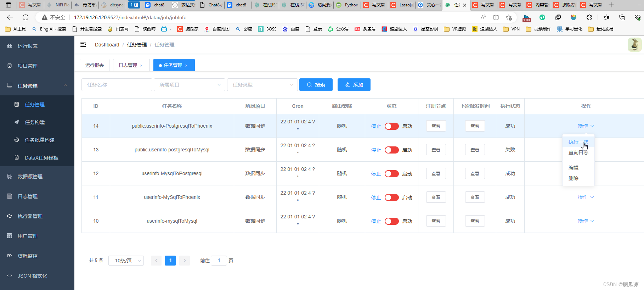The width and height of the screenshot is (644, 290).
Task: Select 执行一次 from the operation menu
Action: 578,142
